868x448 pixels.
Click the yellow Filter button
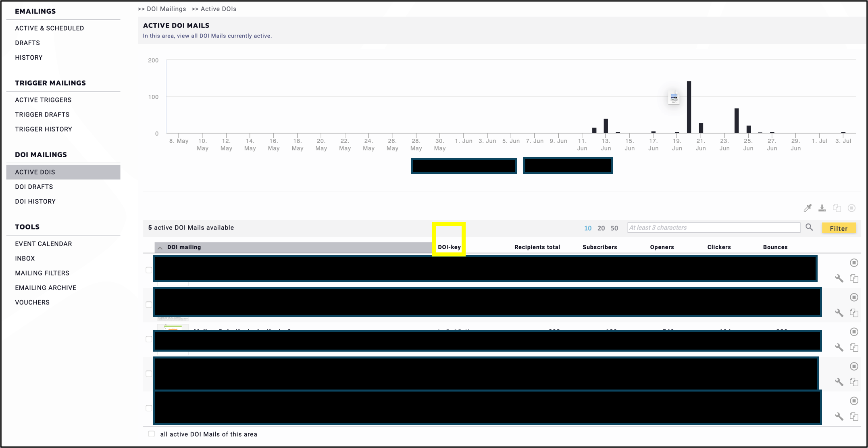click(x=839, y=228)
